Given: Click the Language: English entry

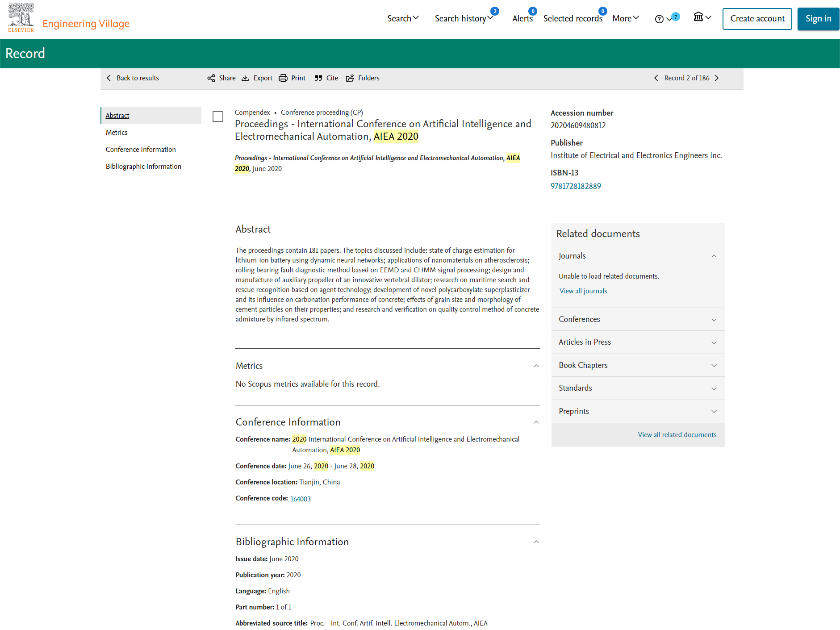Looking at the screenshot, I should coord(263,591).
